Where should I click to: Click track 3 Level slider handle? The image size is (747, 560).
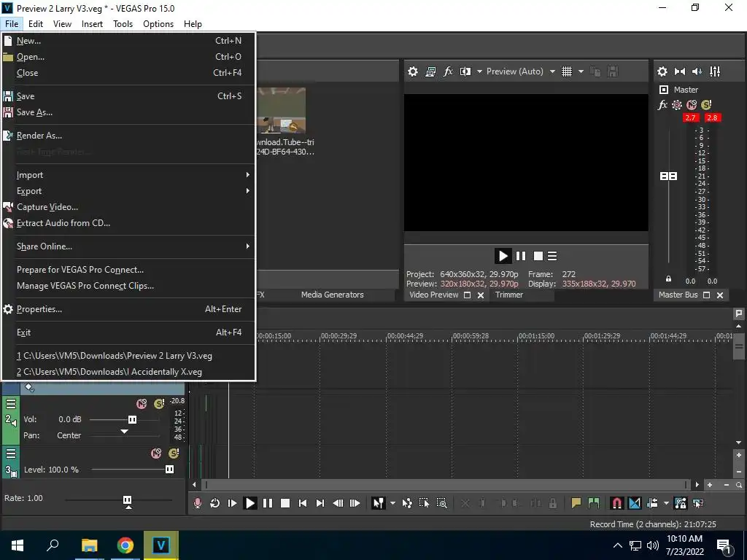169,470
